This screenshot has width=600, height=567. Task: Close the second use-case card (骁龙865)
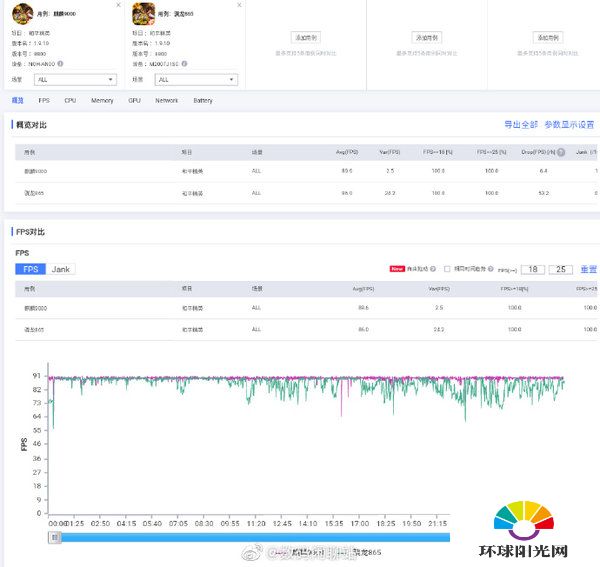click(x=239, y=5)
